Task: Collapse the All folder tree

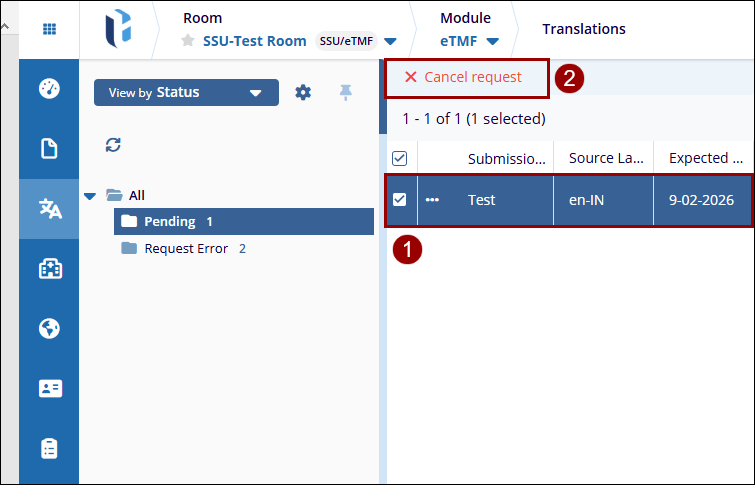Action: 90,195
